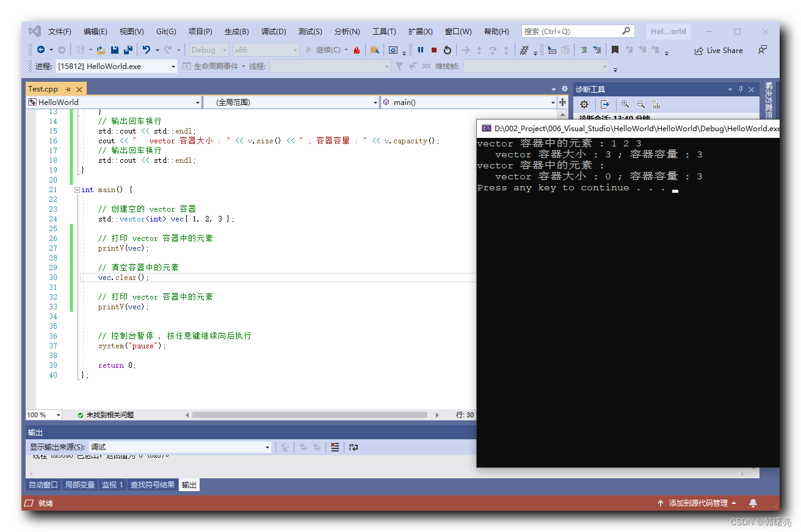
Task: Collapse the main() function outline box
Action: click(77, 190)
